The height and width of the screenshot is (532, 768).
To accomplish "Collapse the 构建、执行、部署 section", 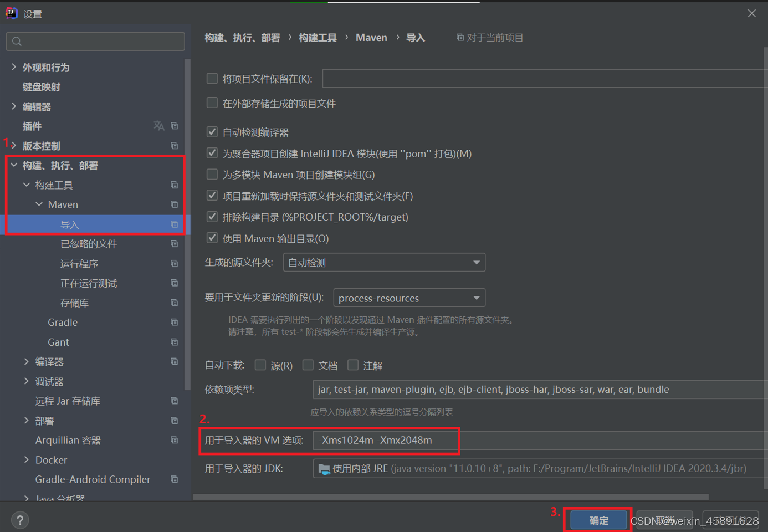I will point(14,165).
